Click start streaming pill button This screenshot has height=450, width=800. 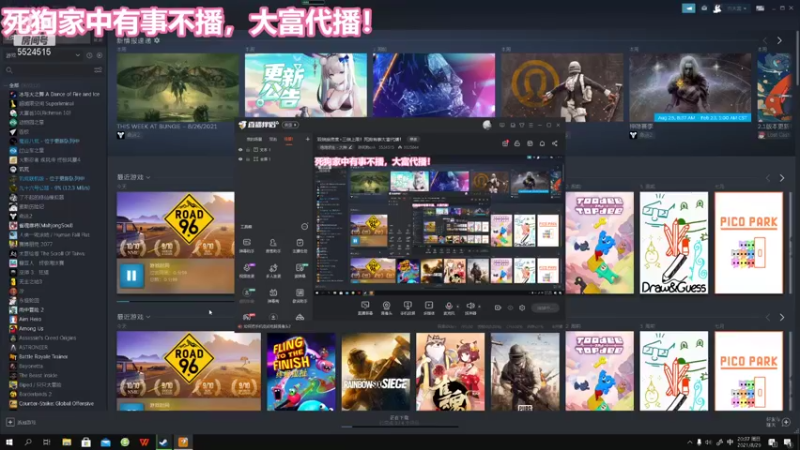point(545,308)
